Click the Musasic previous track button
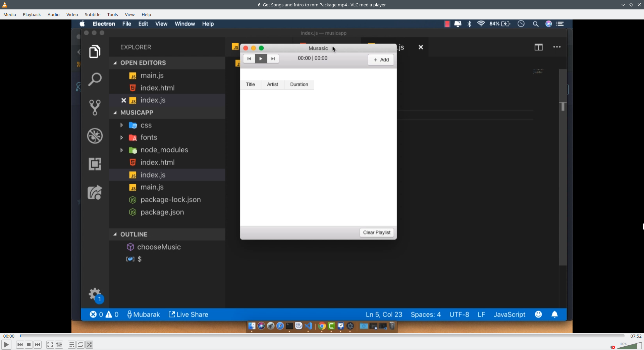The width and height of the screenshot is (644, 350). pos(249,59)
